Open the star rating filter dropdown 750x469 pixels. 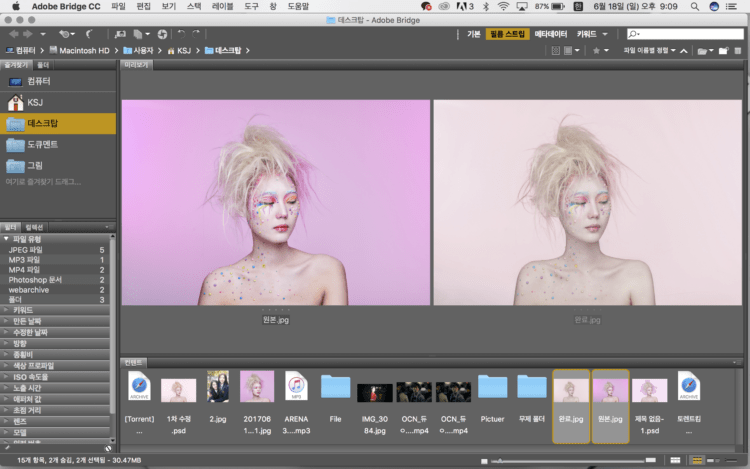tap(601, 49)
